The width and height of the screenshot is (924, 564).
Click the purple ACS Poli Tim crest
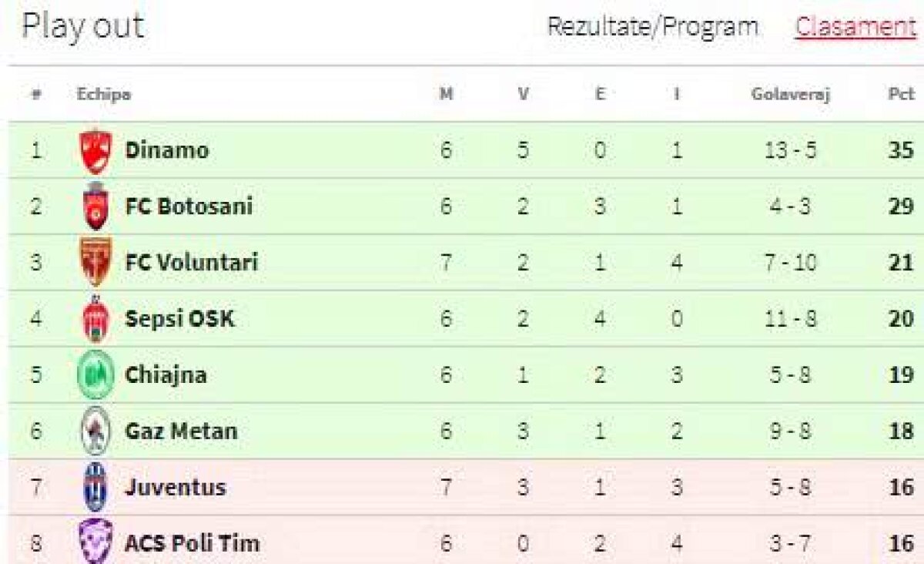tap(95, 541)
